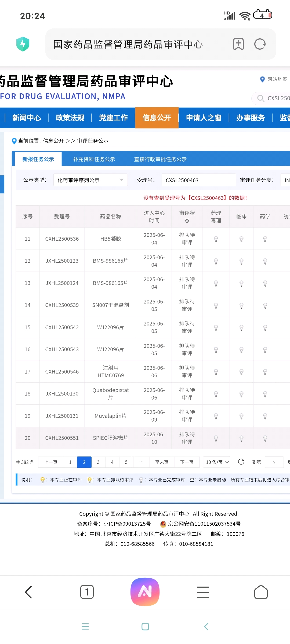Image resolution: width=290 pixels, height=644 pixels.
Task: Switch to 补充资料任务公示 tab
Action: (x=94, y=159)
